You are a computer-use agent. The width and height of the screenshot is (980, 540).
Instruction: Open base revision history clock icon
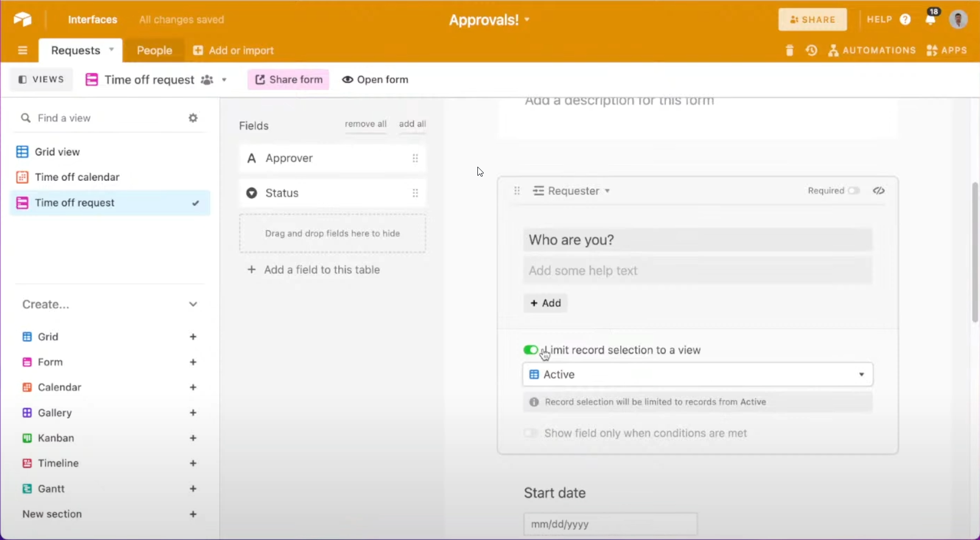coord(812,50)
